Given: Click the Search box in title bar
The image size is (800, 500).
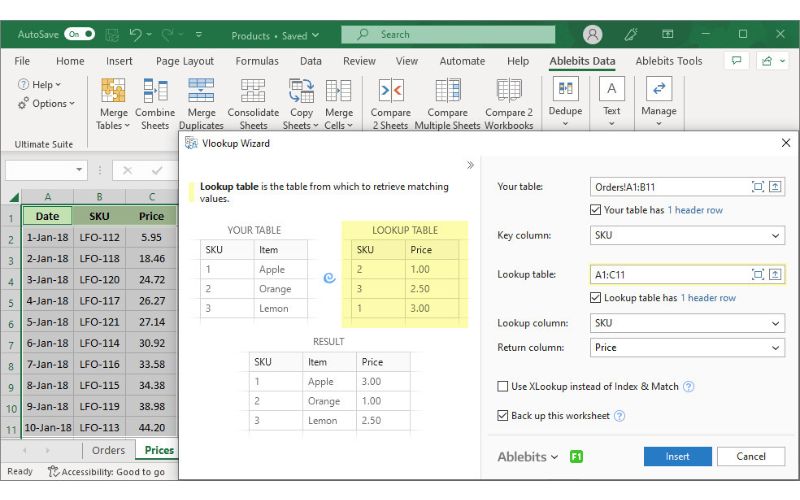Looking at the screenshot, I should coord(447,35).
